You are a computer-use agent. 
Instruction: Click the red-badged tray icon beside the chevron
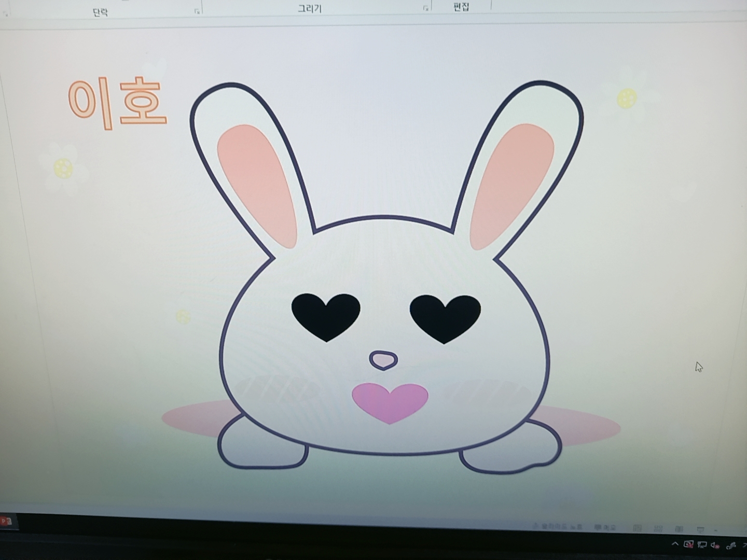688,544
